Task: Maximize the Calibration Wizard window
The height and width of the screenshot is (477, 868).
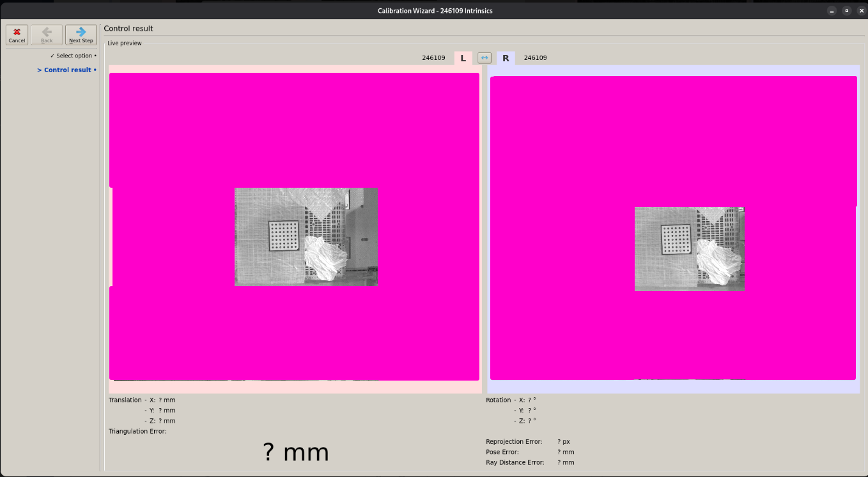Action: [846, 10]
